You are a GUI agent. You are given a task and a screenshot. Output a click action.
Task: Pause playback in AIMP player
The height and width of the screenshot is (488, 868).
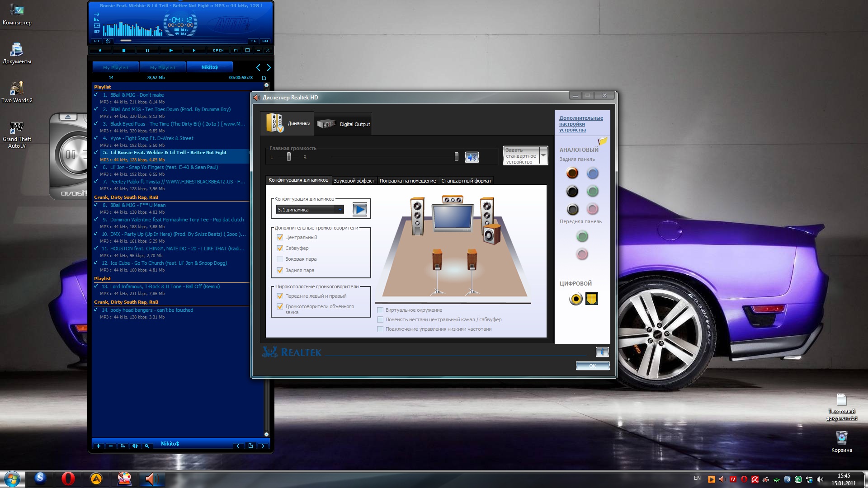pos(147,51)
